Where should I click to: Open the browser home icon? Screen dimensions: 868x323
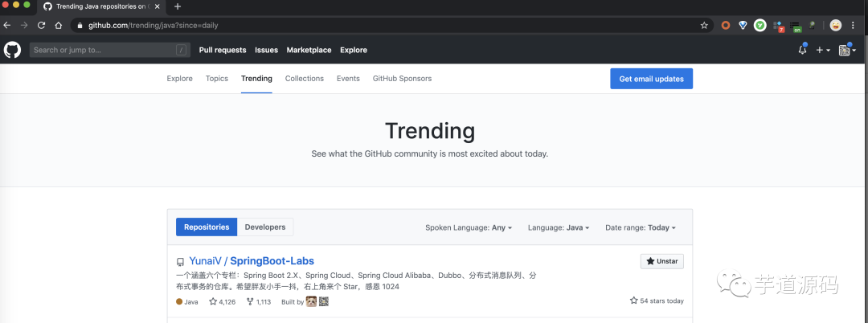click(58, 25)
